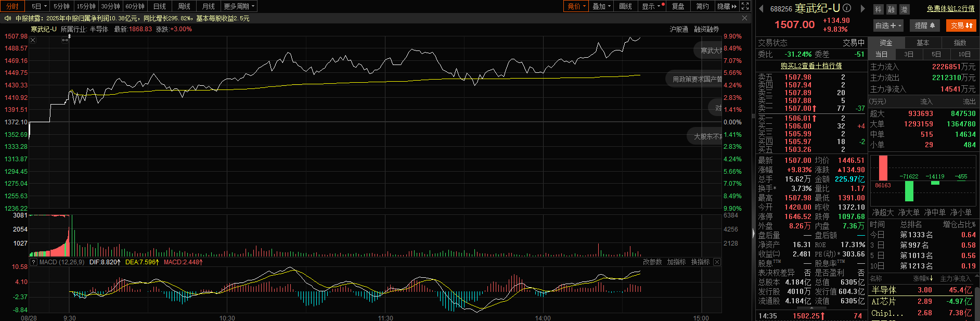Open the 自选+ dropdown

click(888, 25)
